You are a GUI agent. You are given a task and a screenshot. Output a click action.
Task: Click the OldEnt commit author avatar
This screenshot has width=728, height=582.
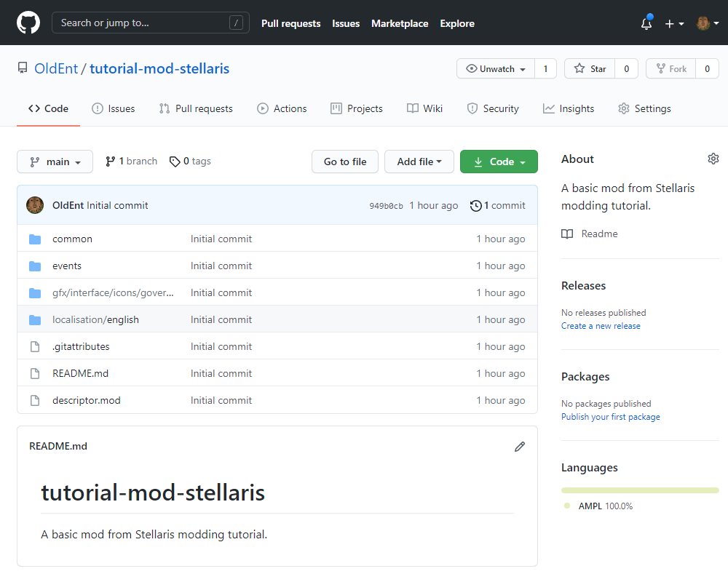[x=35, y=205]
